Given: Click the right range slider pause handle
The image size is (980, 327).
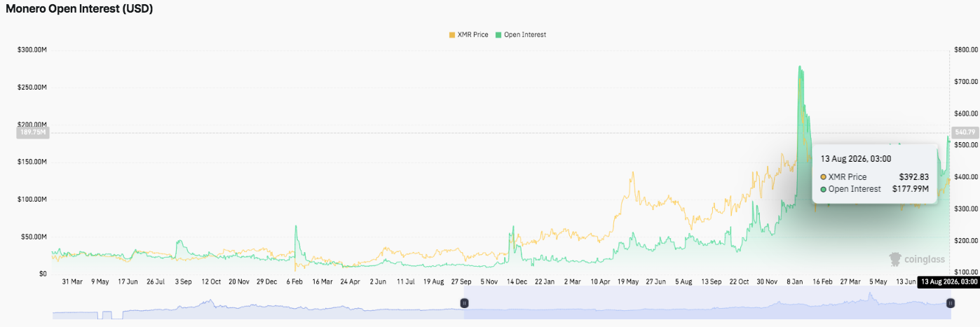Looking at the screenshot, I should point(950,302).
